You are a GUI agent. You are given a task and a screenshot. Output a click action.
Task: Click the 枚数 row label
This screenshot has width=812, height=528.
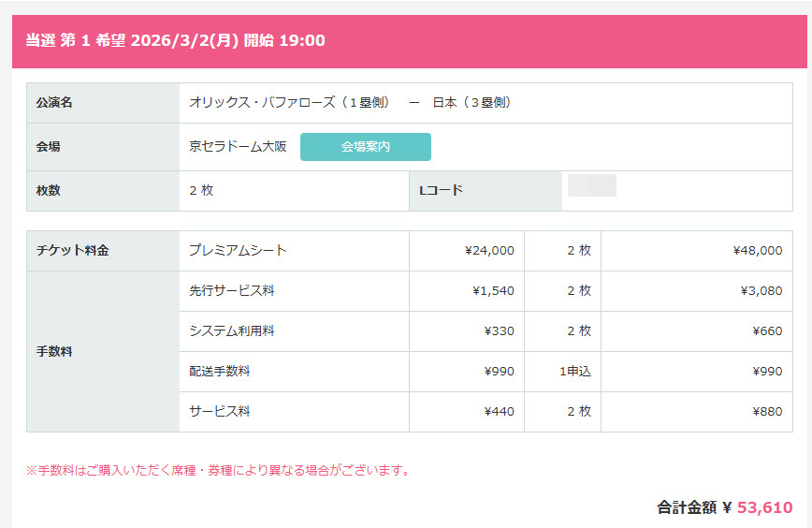48,191
